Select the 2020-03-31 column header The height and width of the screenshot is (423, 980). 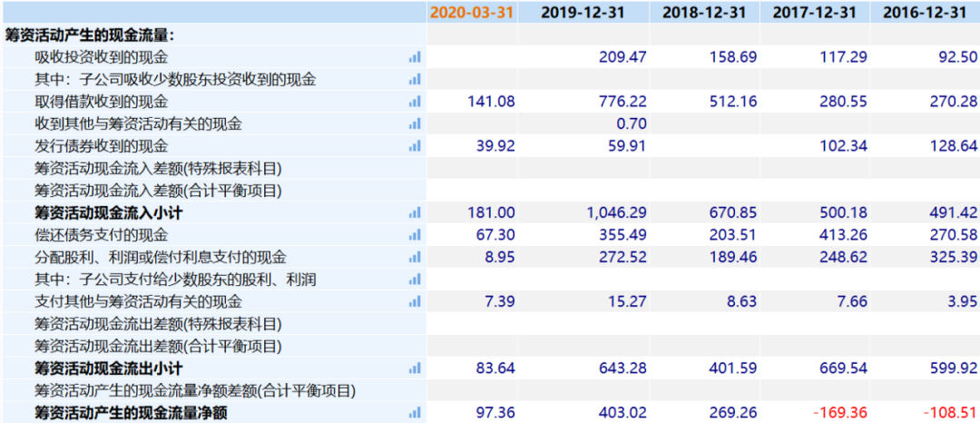(473, 13)
